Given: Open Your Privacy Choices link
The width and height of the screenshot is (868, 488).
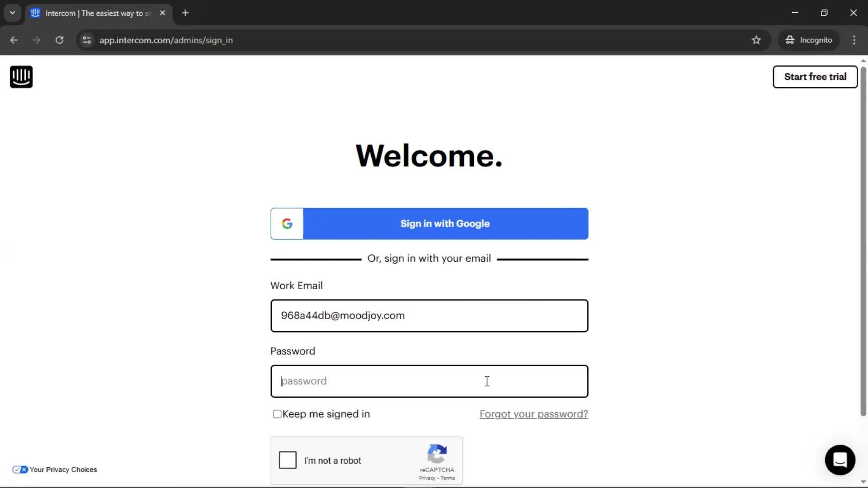Looking at the screenshot, I should click(x=63, y=470).
